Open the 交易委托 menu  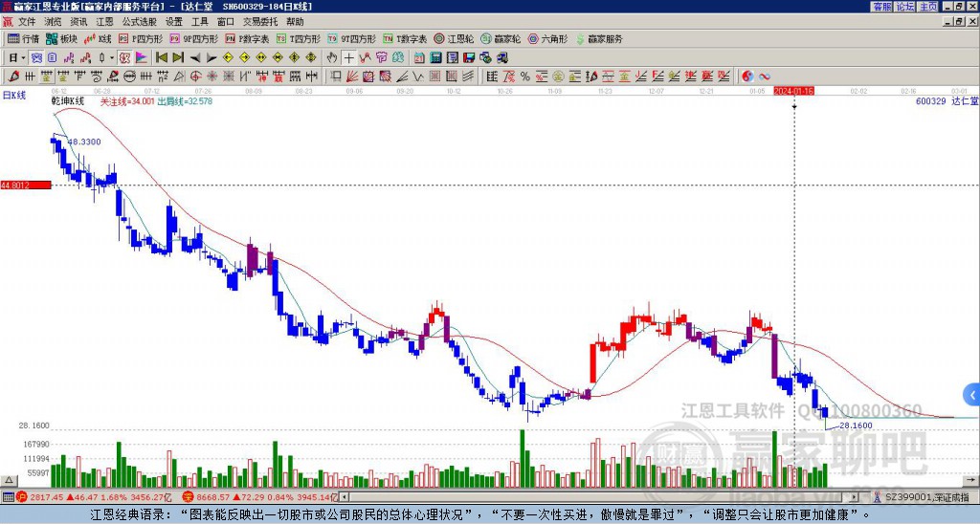coord(260,22)
